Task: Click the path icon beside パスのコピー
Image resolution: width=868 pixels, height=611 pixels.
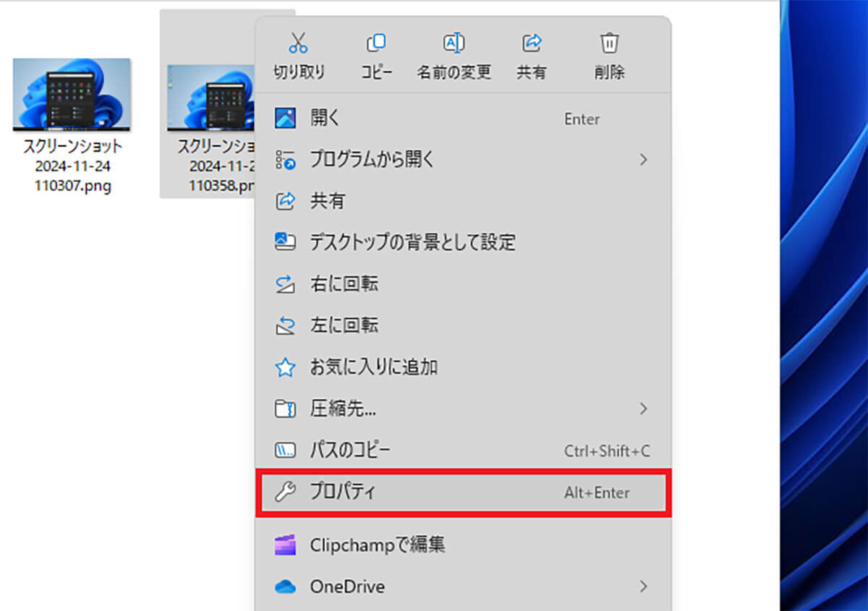Action: (x=286, y=451)
